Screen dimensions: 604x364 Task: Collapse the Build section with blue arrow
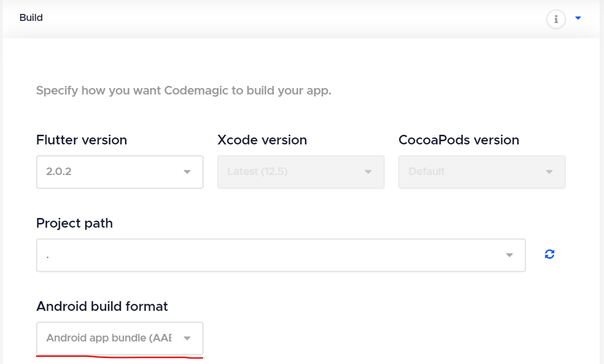578,18
